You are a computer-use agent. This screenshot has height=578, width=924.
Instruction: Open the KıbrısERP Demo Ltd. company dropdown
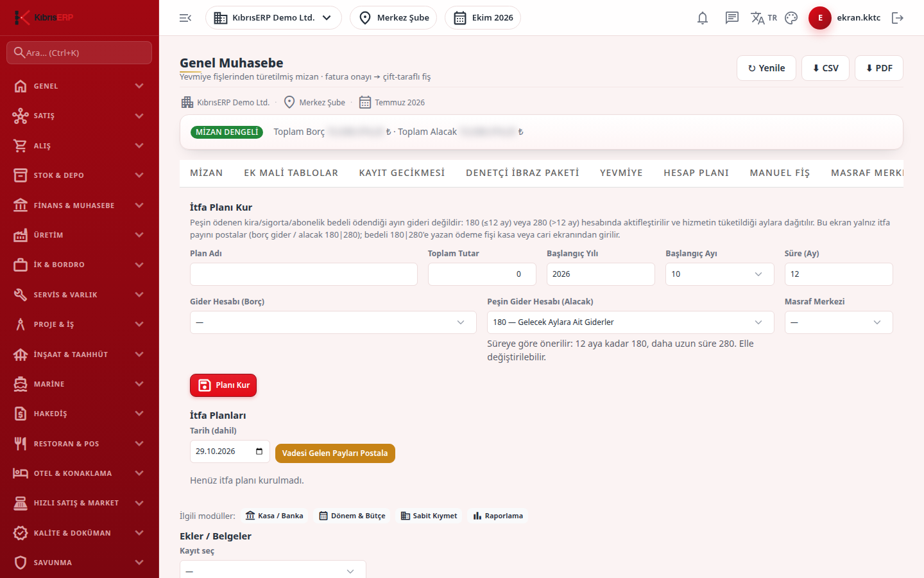point(273,18)
